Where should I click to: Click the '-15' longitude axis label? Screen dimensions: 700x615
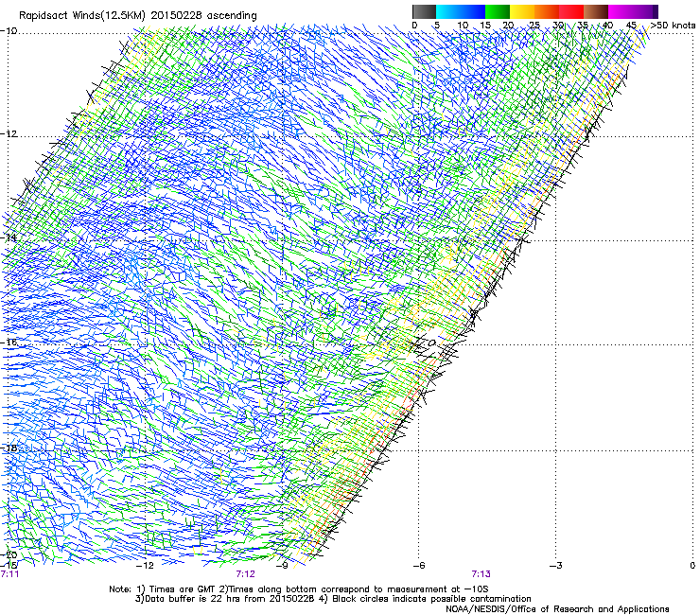coord(9,565)
